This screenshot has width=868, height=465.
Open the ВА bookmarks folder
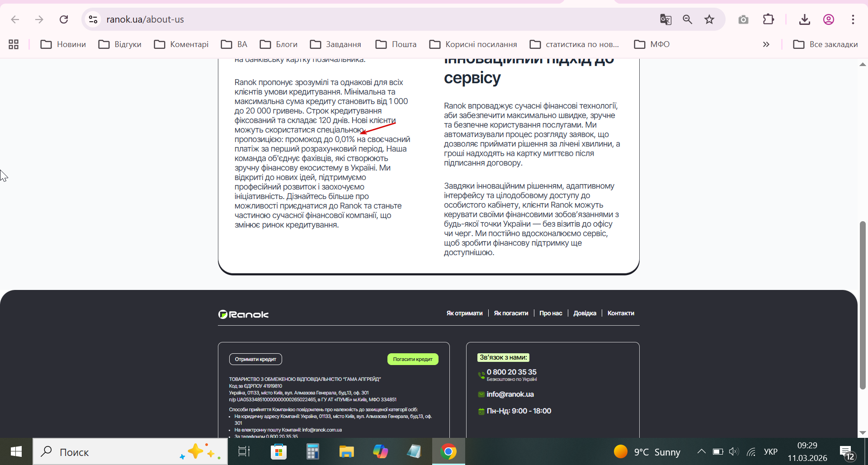[234, 44]
